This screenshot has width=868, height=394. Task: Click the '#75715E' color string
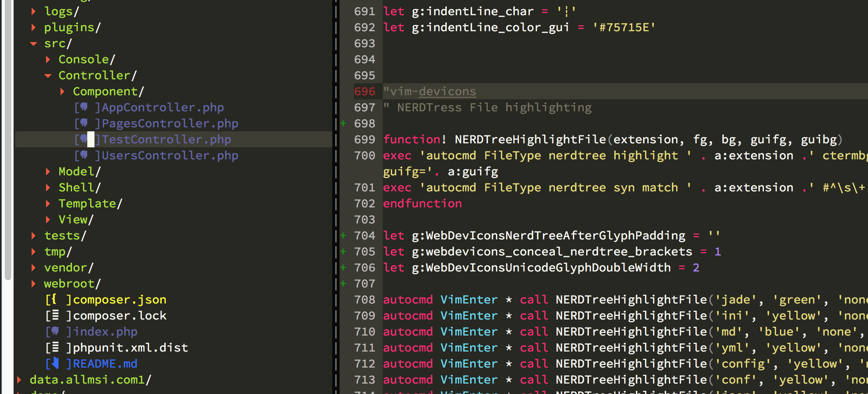click(624, 27)
